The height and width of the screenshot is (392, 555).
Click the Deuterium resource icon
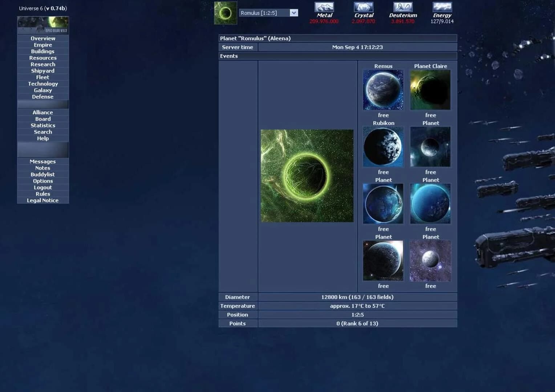402,8
